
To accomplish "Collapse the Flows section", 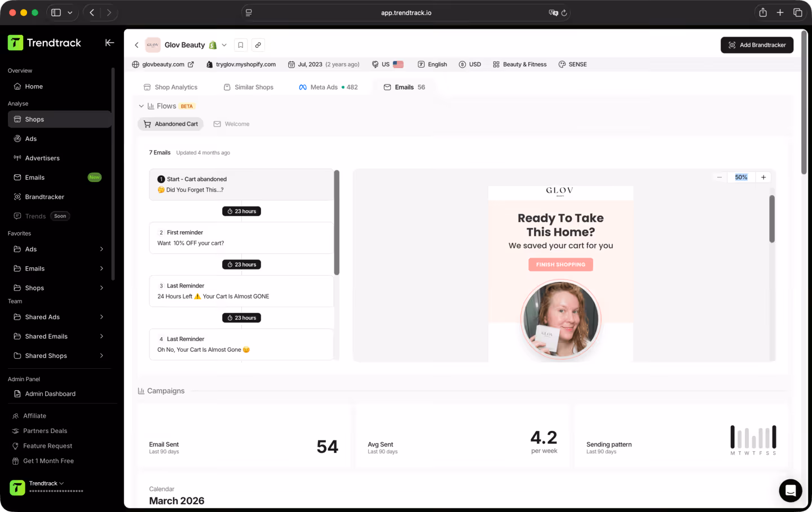I will (x=141, y=105).
